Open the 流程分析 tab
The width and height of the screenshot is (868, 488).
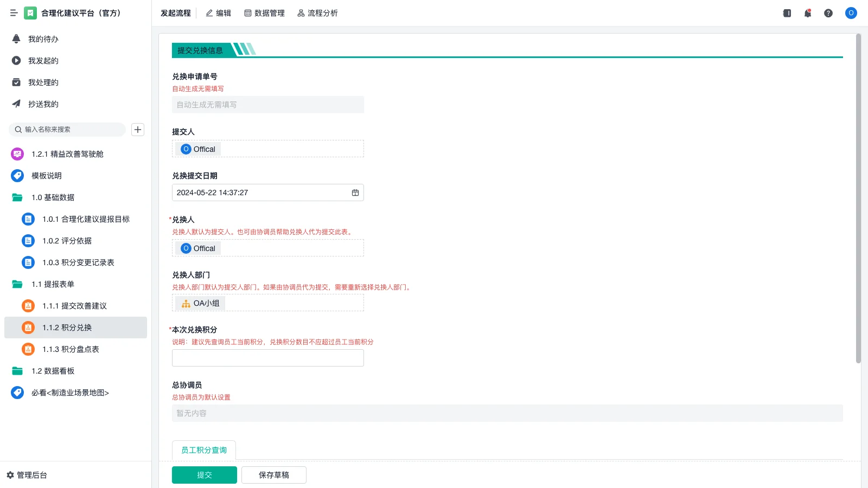317,13
